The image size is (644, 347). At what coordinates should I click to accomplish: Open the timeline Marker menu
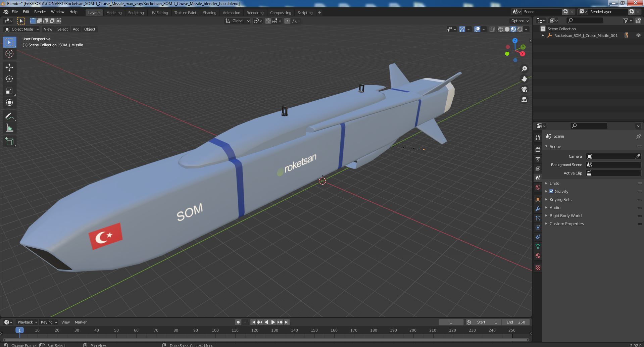pos(81,322)
